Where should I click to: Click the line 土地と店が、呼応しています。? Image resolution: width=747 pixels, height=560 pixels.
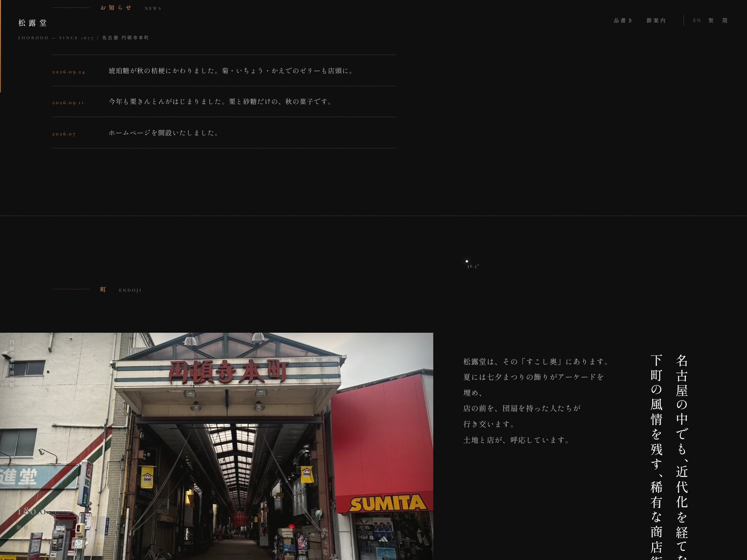tap(516, 440)
